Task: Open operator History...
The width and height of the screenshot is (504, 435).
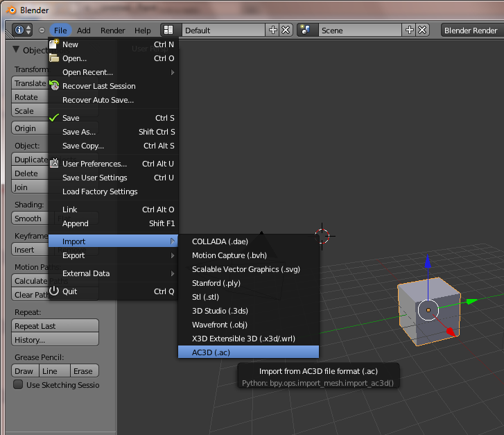Action: click(55, 339)
